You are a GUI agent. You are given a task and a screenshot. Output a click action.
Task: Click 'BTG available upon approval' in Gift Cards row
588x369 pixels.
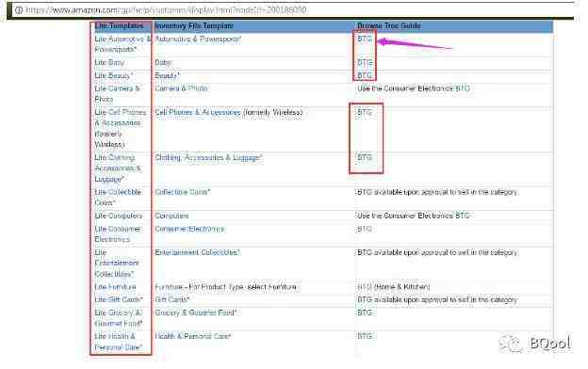(437, 299)
